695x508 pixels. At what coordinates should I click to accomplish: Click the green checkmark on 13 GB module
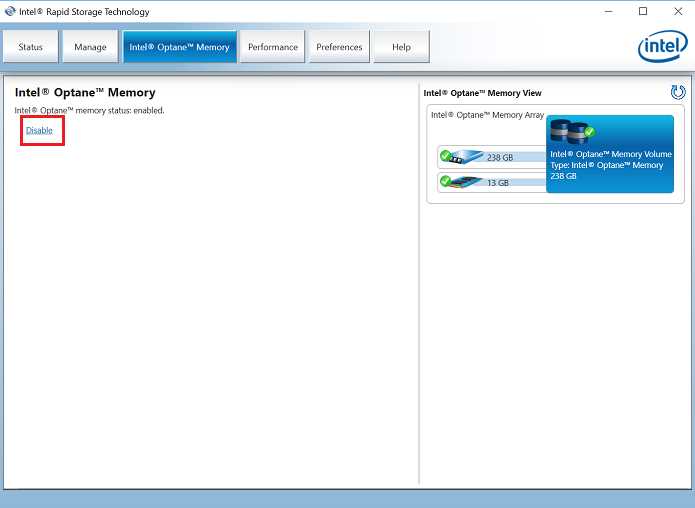(x=445, y=180)
